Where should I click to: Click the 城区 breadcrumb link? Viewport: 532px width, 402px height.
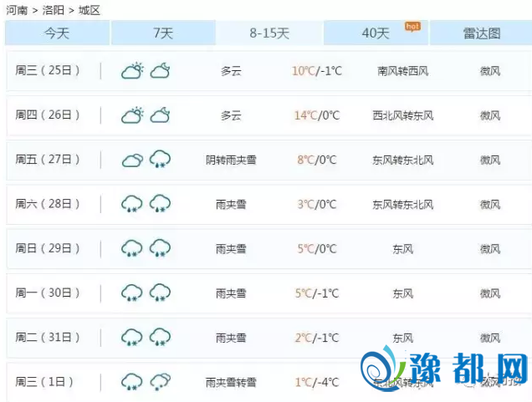click(x=90, y=10)
